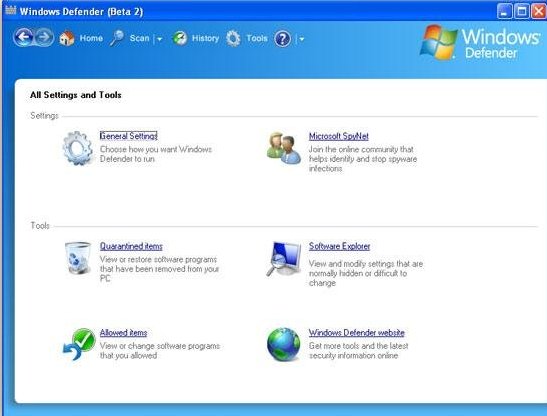Click 'Join the online community' description text
The image size is (547, 416).
[363, 159]
